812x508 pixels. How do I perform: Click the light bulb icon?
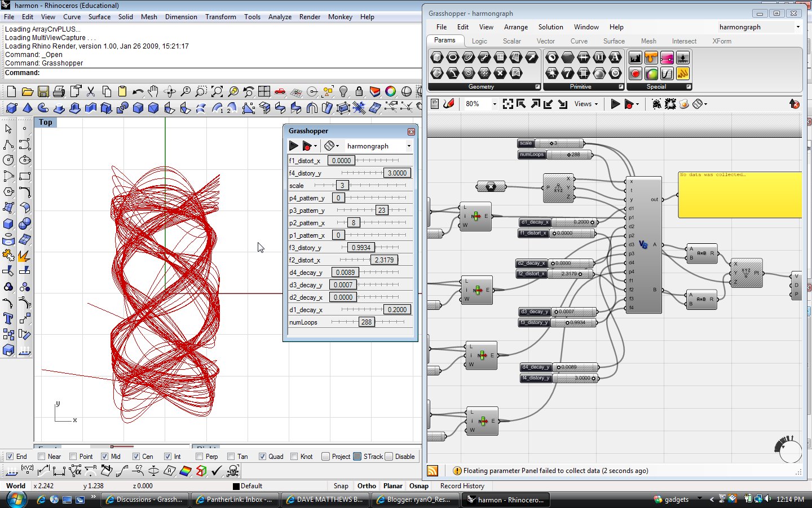pyautogui.click(x=343, y=91)
